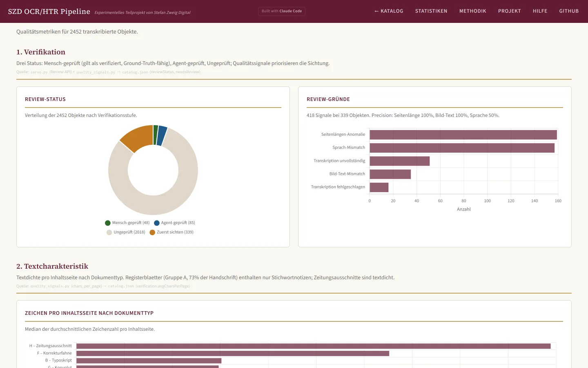Click the 'Sprach-Mismatch' axis label
This screenshot has width=588, height=368.
click(349, 148)
